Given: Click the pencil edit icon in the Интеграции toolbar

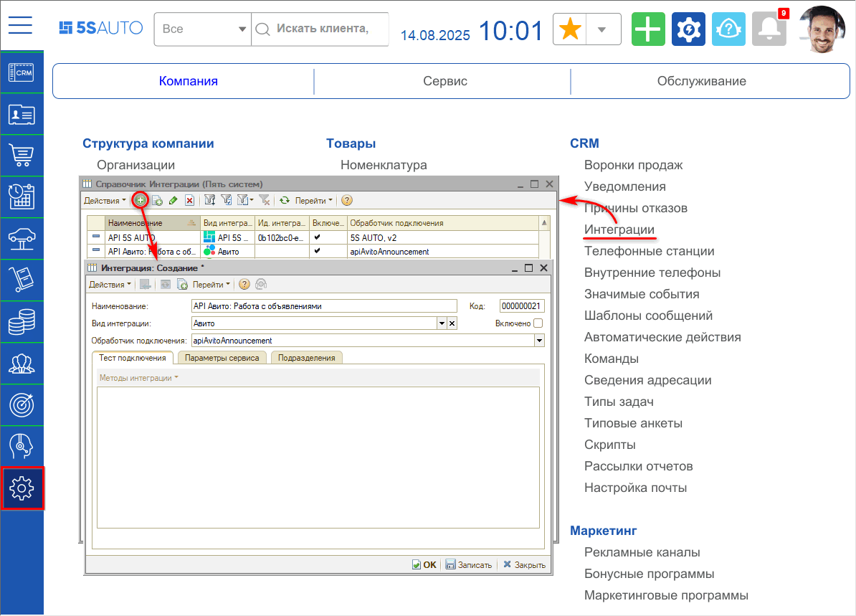Looking at the screenshot, I should 173,200.
